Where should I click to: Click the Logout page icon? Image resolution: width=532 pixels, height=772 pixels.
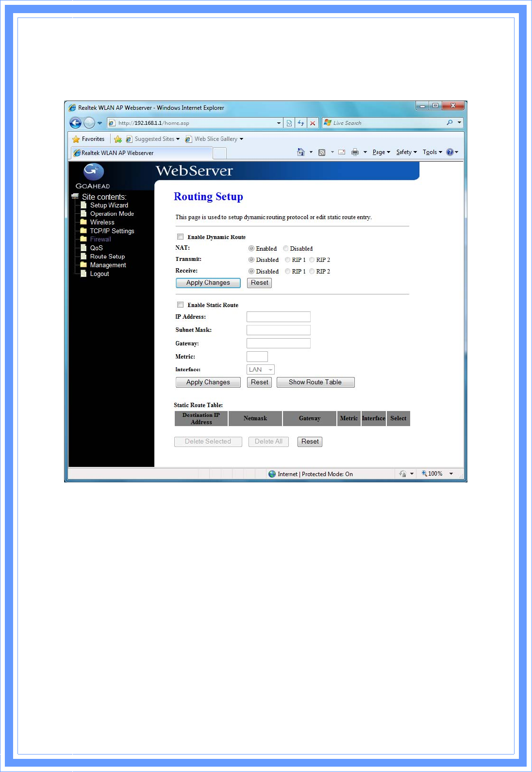coord(83,274)
